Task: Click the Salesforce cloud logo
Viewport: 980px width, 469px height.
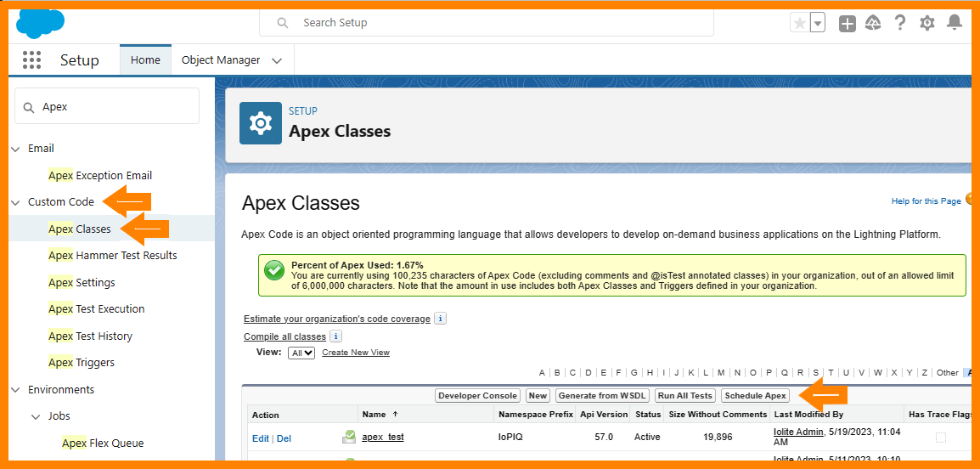Action: [x=40, y=24]
